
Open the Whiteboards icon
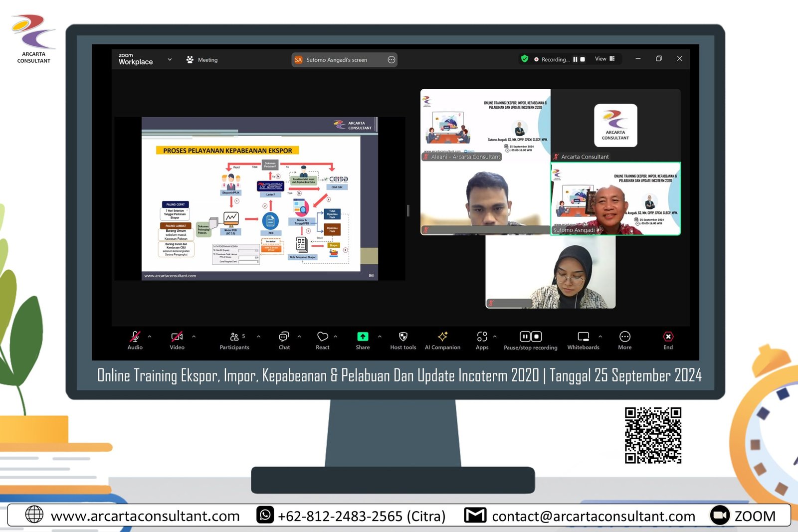point(583,337)
